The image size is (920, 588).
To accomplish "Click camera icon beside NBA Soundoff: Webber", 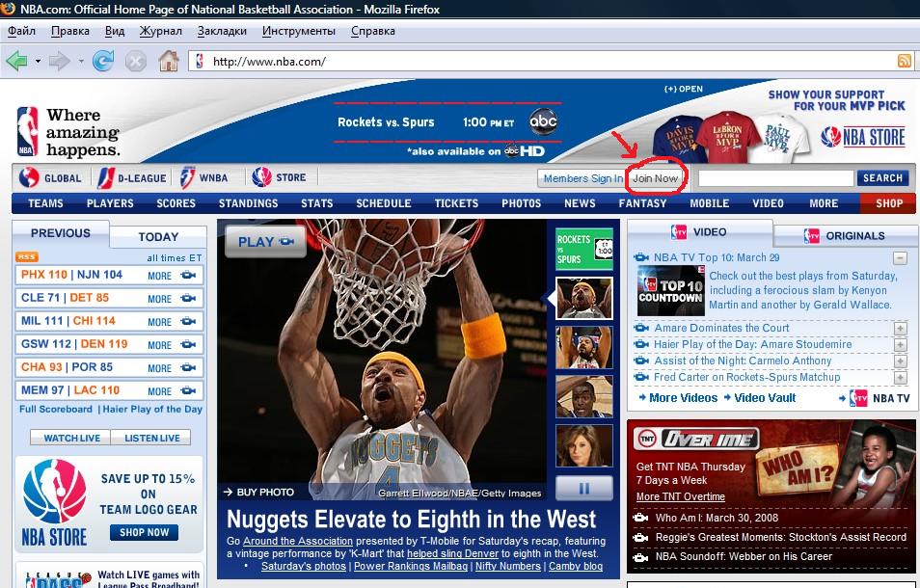I will click(x=640, y=557).
